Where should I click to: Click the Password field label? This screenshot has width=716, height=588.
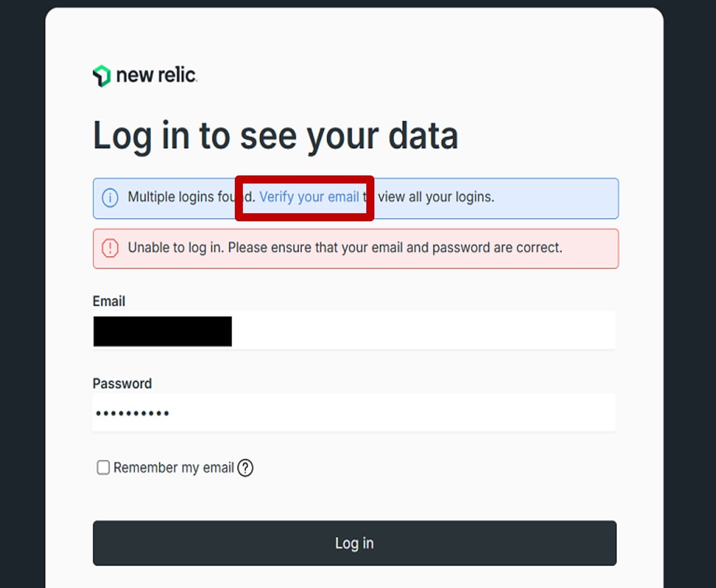(122, 384)
